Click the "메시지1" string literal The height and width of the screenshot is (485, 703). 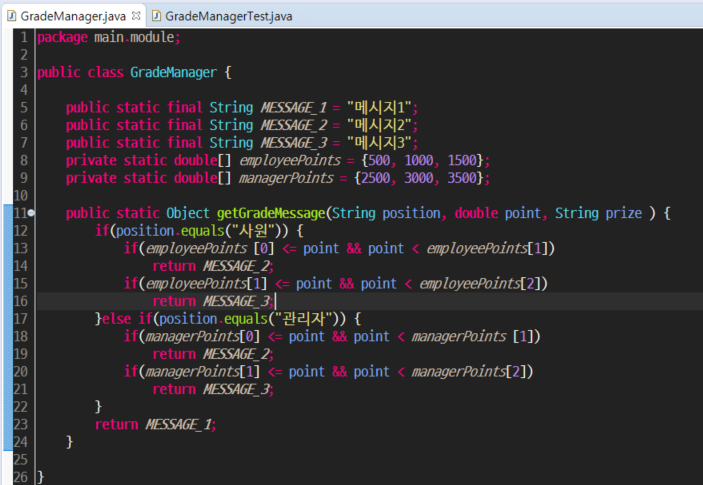pyautogui.click(x=379, y=108)
